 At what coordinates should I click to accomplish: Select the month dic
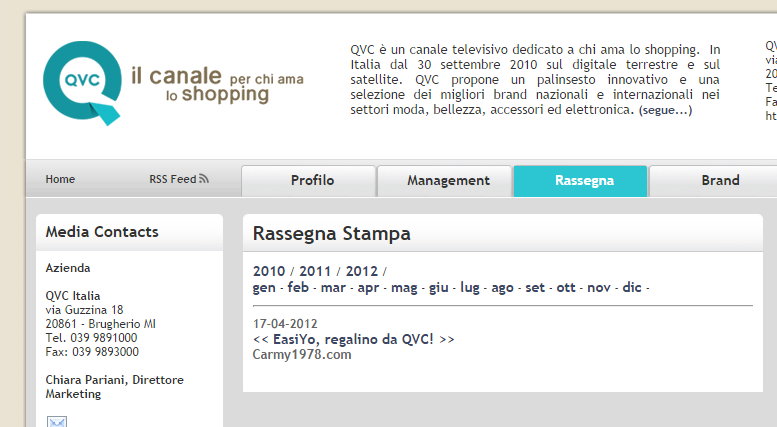(632, 287)
